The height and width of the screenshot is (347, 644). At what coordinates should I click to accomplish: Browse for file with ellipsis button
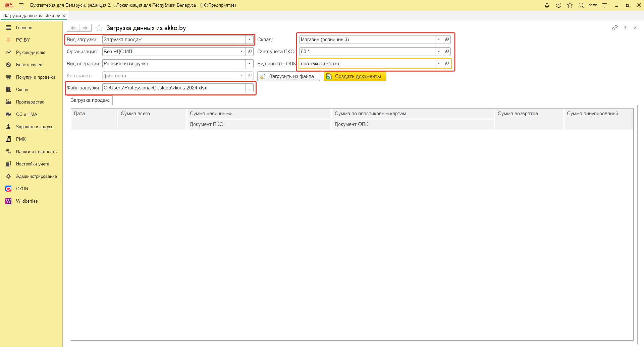(x=249, y=88)
